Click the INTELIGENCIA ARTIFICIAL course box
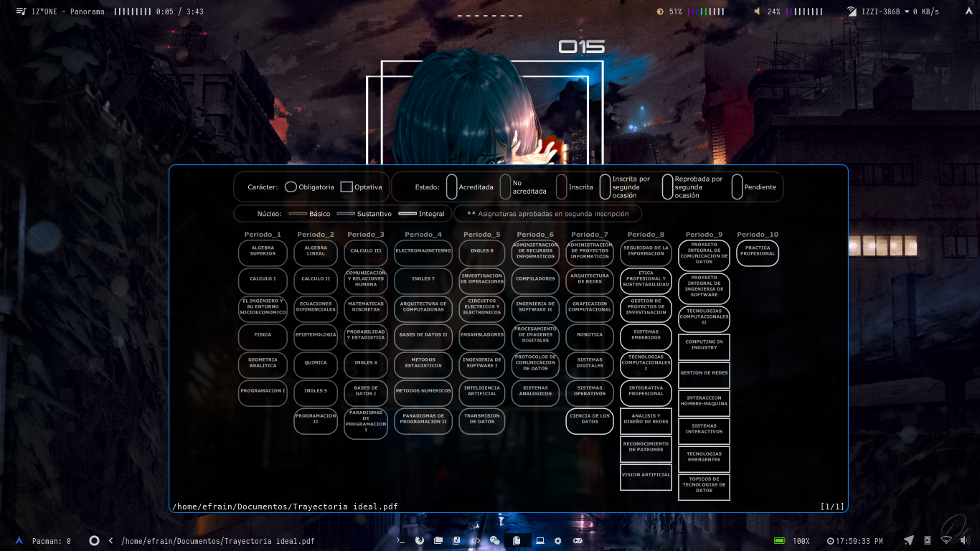 (x=482, y=393)
